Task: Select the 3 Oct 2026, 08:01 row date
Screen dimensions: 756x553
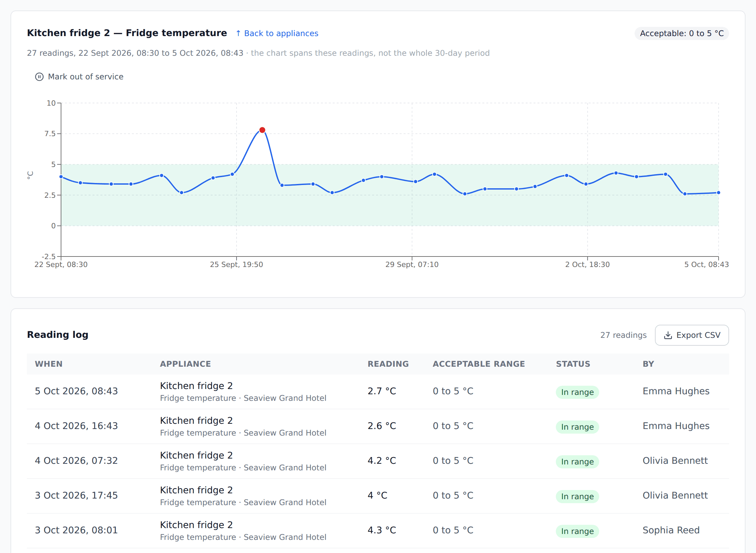Action: tap(76, 530)
